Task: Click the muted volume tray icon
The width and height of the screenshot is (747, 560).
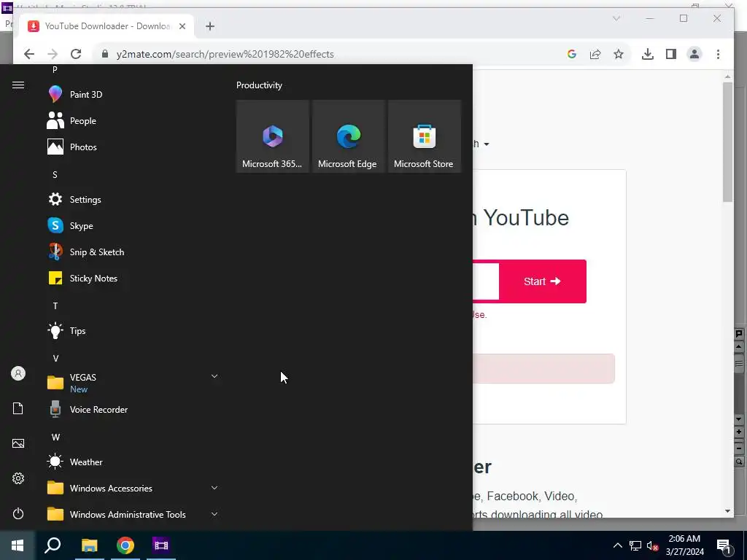Action: pyautogui.click(x=652, y=545)
